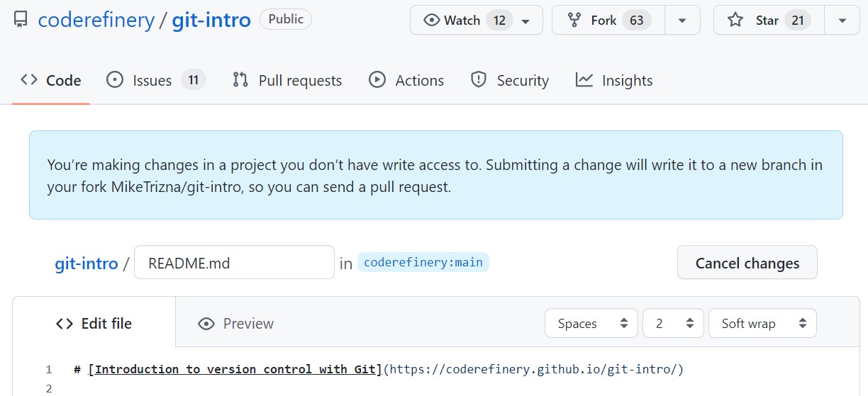
Task: Click the README.md filename input field
Action: 234,263
